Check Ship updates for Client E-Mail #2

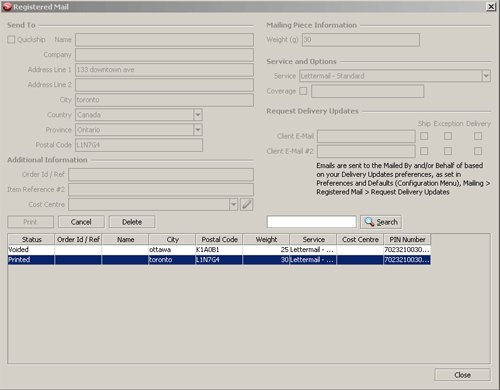click(424, 151)
